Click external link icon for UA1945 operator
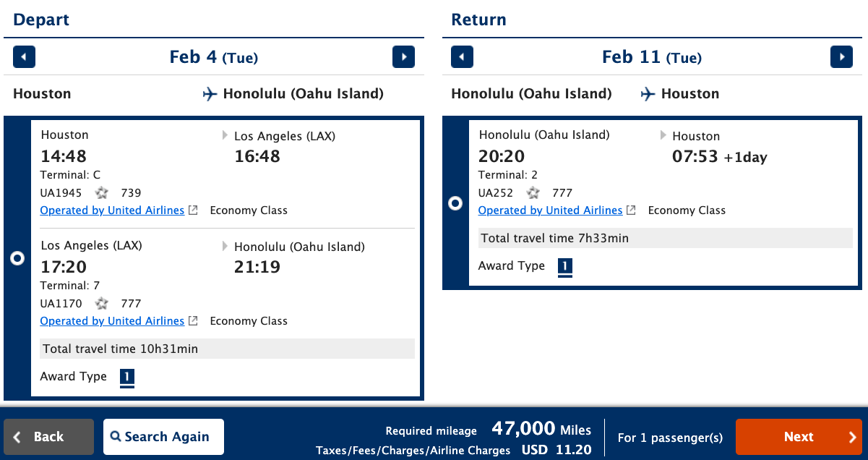 [x=193, y=210]
